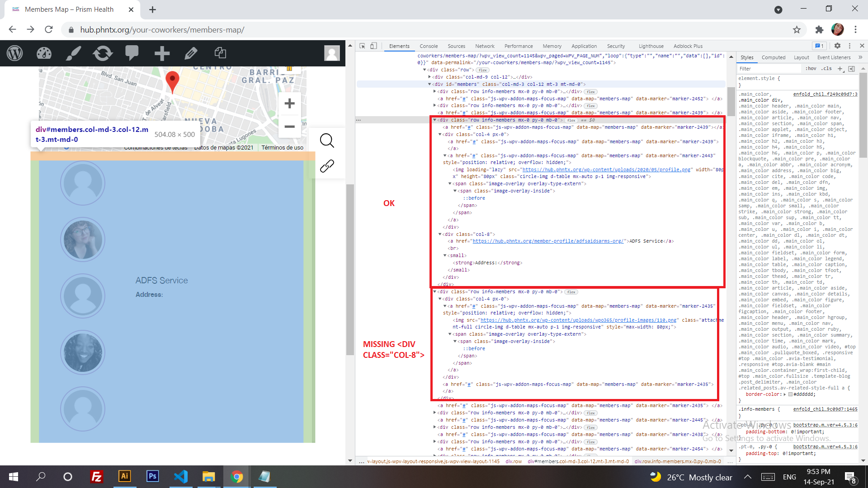Add a new style rule
The width and height of the screenshot is (868, 488).
840,69
